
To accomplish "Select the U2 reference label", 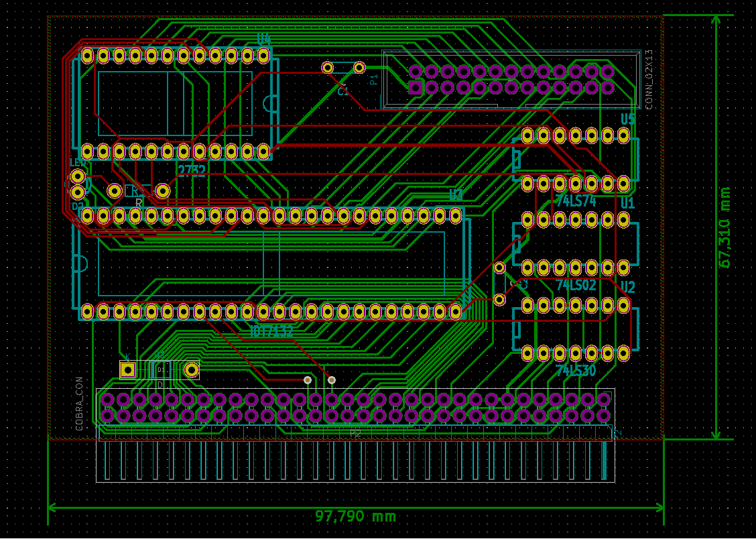I will tap(628, 288).
